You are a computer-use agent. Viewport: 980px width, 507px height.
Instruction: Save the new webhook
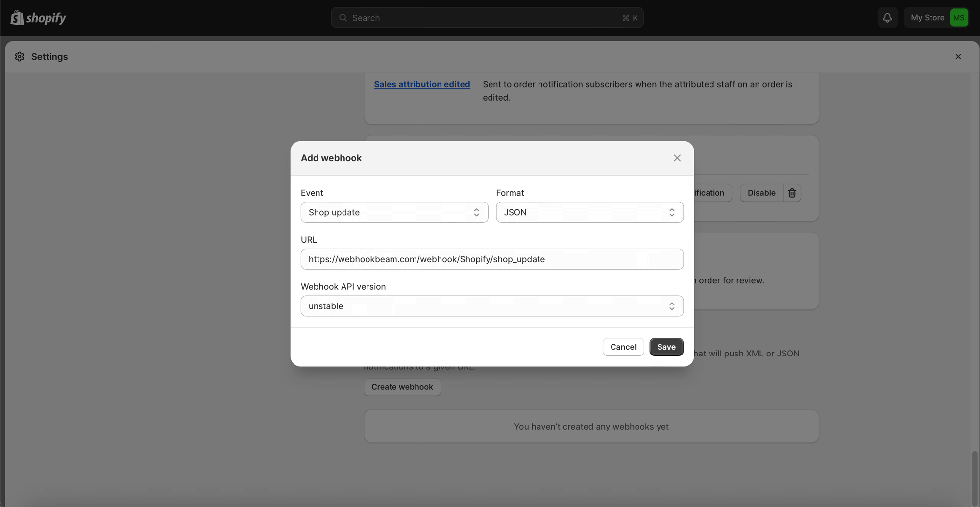click(x=666, y=347)
